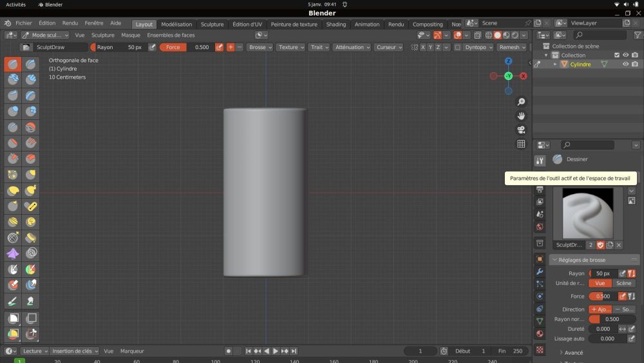This screenshot has width=644, height=363.
Task: Open the Fenêtre menu
Action: (93, 23)
